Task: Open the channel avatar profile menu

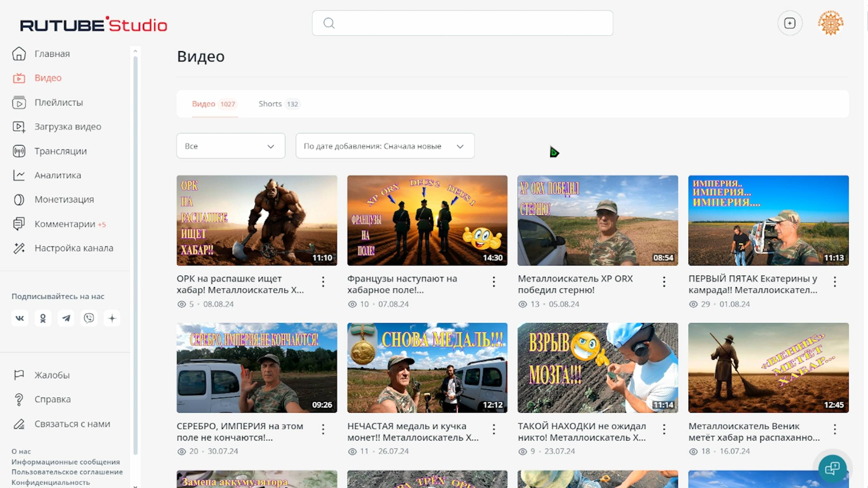Action: pos(831,23)
